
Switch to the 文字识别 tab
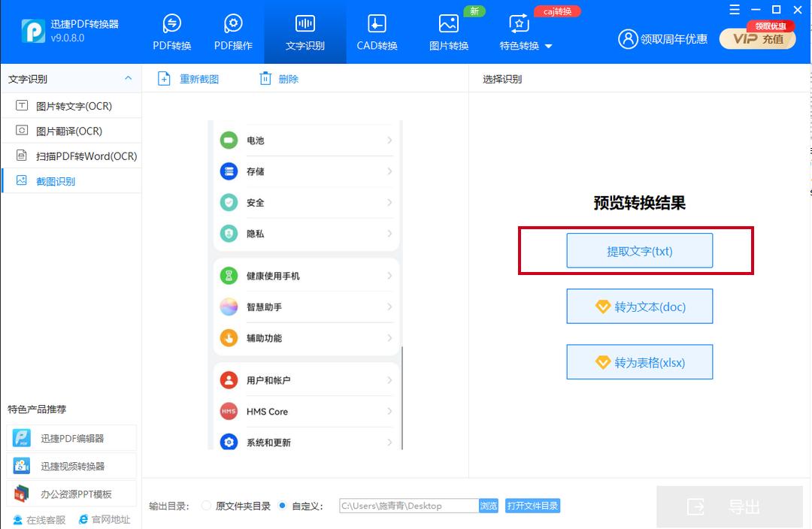(304, 32)
